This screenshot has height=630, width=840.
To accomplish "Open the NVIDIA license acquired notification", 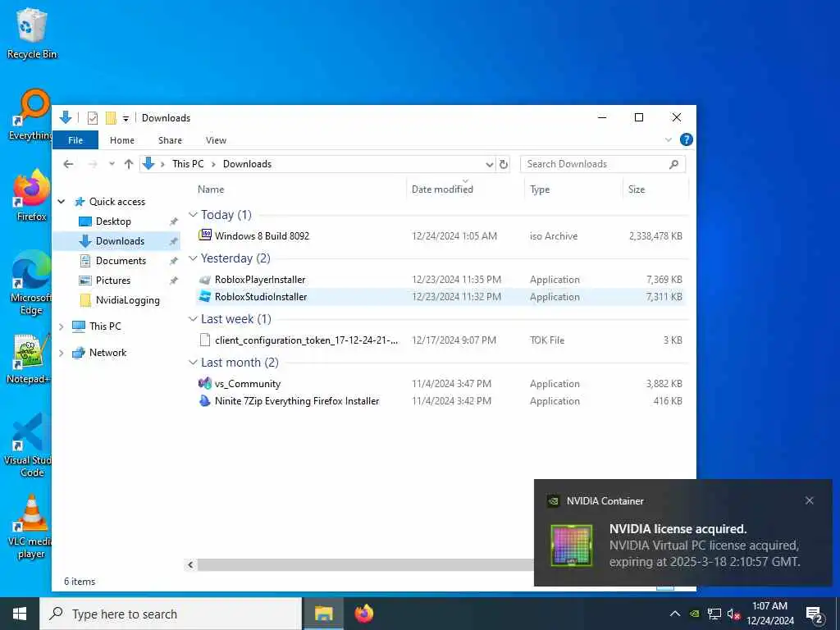I will (x=683, y=532).
